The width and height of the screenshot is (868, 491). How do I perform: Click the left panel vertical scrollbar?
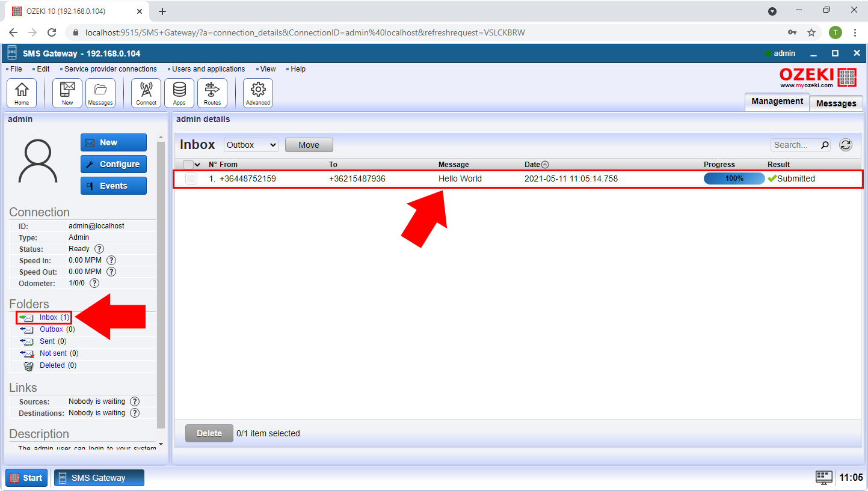161,285
